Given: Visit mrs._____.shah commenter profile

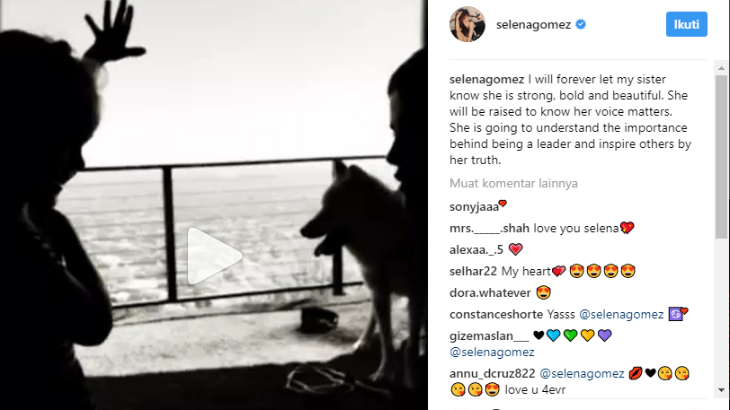Looking at the screenshot, I should coord(489,229).
